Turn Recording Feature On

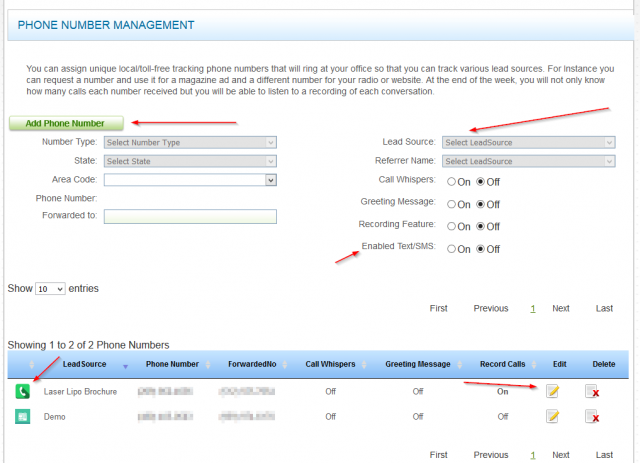pyautogui.click(x=451, y=226)
